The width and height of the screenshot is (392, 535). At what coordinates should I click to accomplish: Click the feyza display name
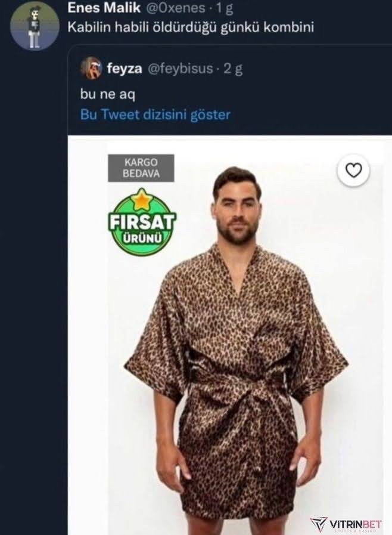(x=123, y=69)
